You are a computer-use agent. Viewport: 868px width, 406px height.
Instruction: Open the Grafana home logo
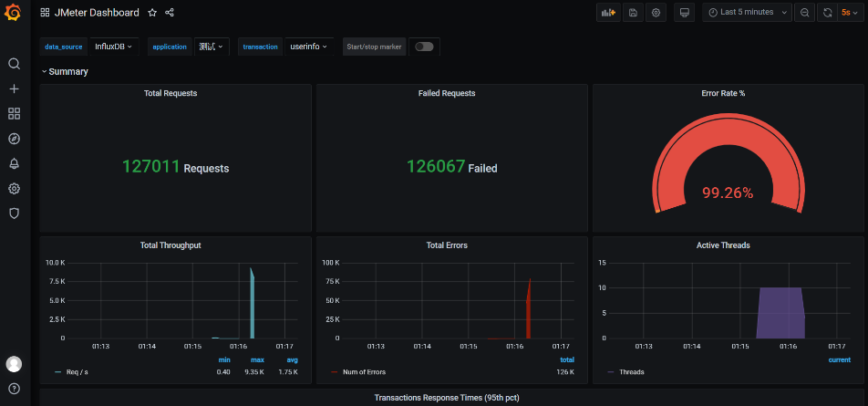(14, 12)
